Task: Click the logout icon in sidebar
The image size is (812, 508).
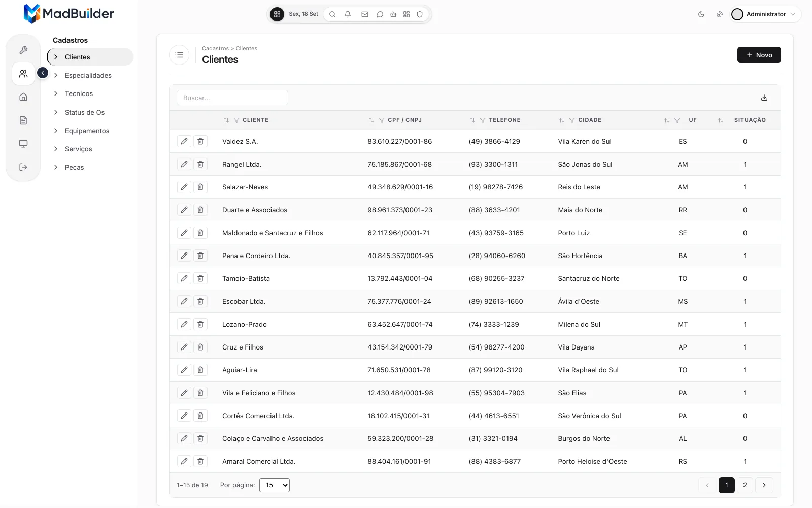Action: 23,167
